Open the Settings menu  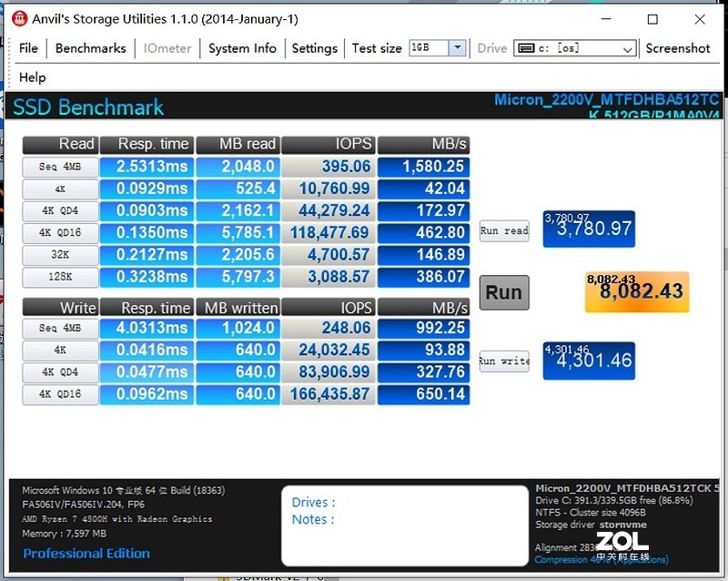pyautogui.click(x=314, y=48)
